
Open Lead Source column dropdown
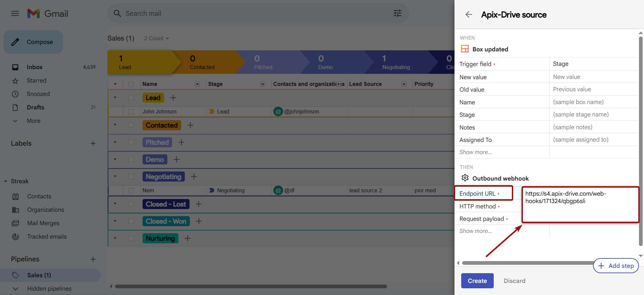404,84
